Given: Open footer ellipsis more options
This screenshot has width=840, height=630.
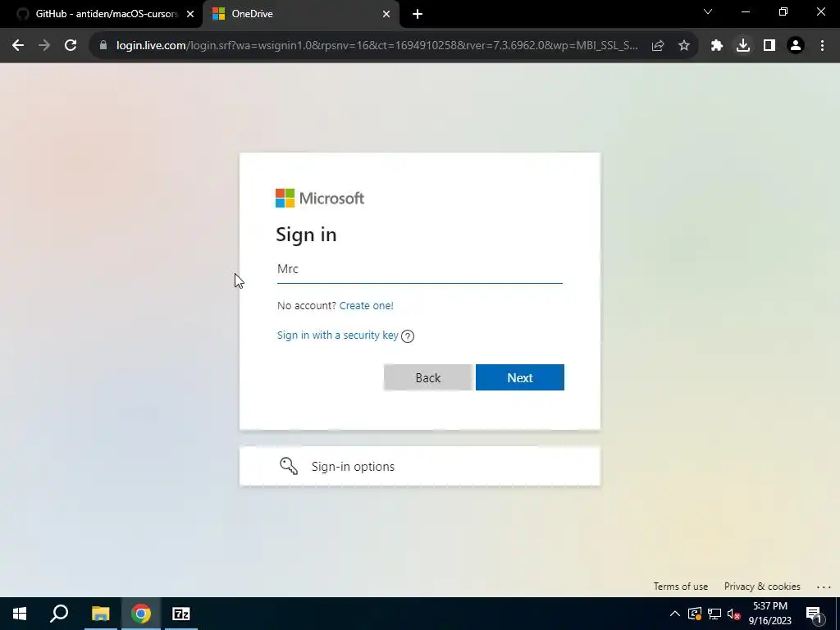Looking at the screenshot, I should tap(824, 587).
